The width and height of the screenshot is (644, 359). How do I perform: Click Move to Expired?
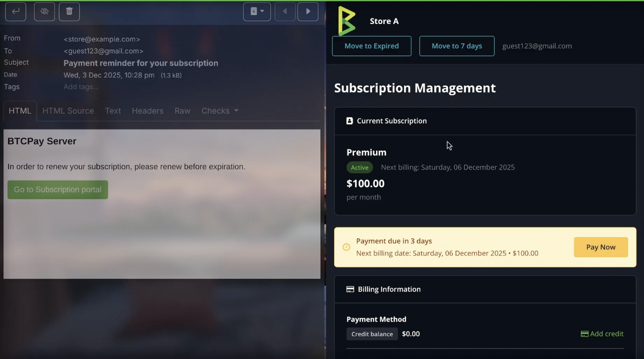tap(371, 46)
